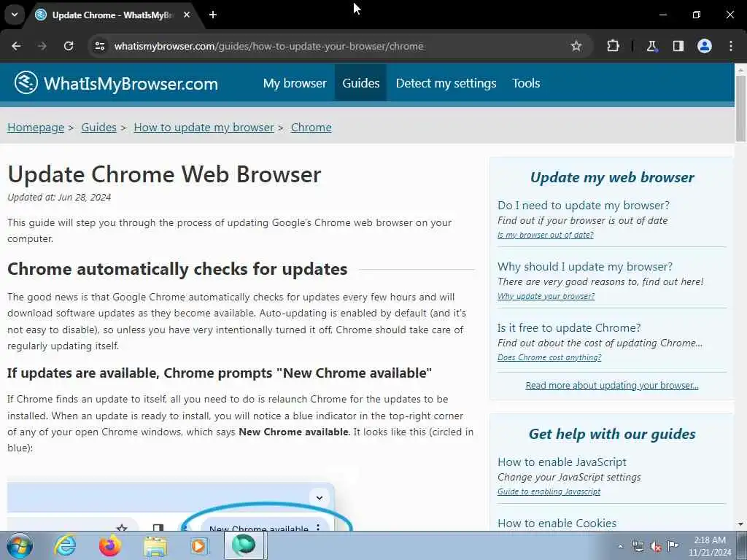Open Read more about updating your browser link

click(612, 385)
